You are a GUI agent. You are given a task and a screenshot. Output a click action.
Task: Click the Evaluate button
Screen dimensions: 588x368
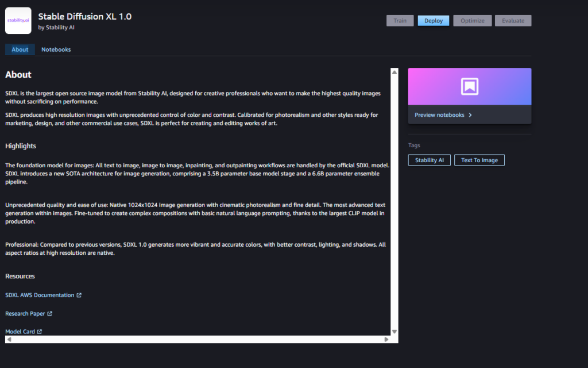[x=513, y=21]
